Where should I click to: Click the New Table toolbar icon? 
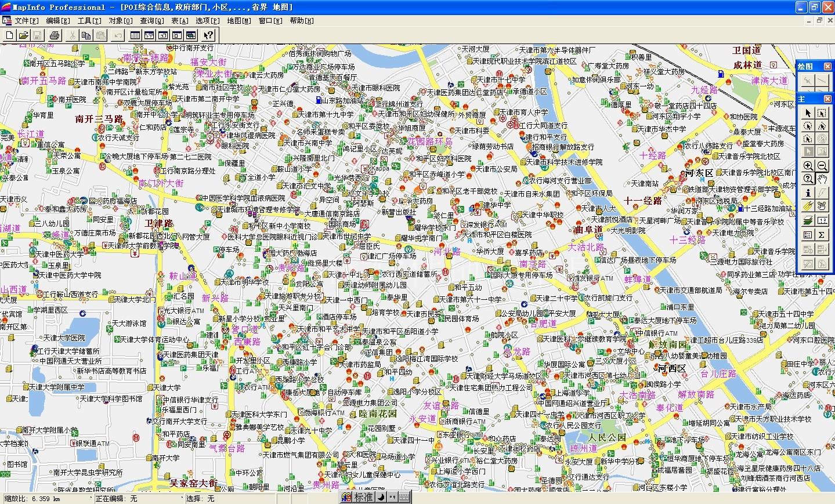pyautogui.click(x=10, y=35)
